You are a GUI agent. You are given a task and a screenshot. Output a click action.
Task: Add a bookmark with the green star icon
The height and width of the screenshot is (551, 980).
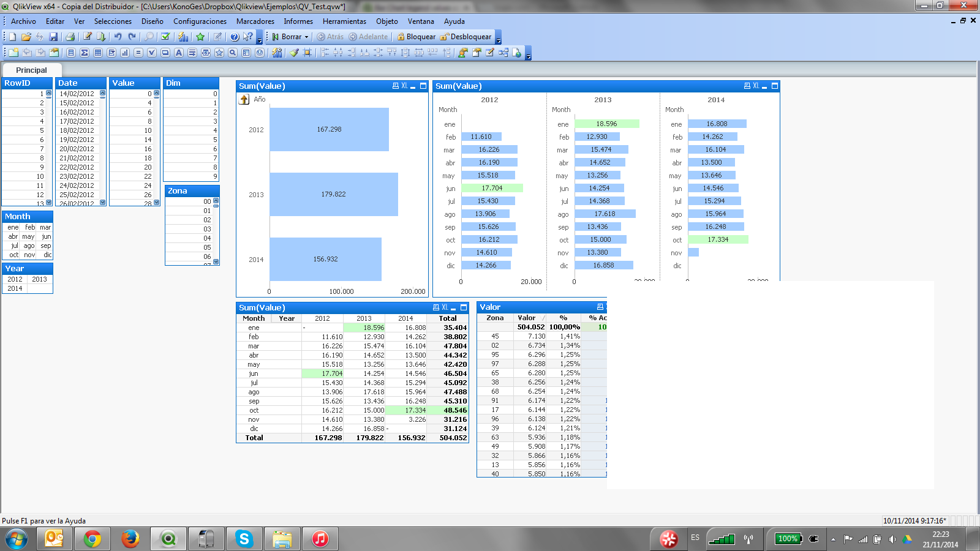click(200, 37)
